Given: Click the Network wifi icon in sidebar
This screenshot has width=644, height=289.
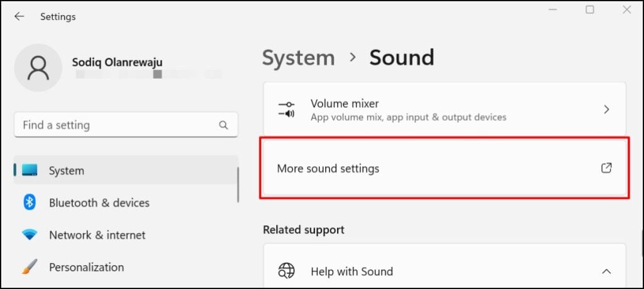Looking at the screenshot, I should coord(30,235).
